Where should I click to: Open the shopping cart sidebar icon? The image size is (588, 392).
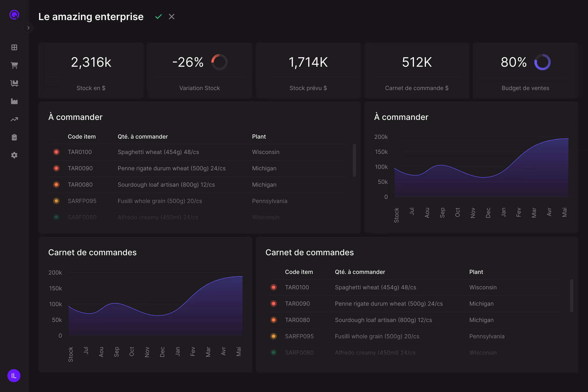coord(14,65)
